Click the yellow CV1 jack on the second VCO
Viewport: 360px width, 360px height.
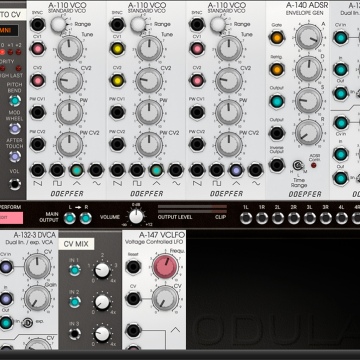[x=117, y=49]
